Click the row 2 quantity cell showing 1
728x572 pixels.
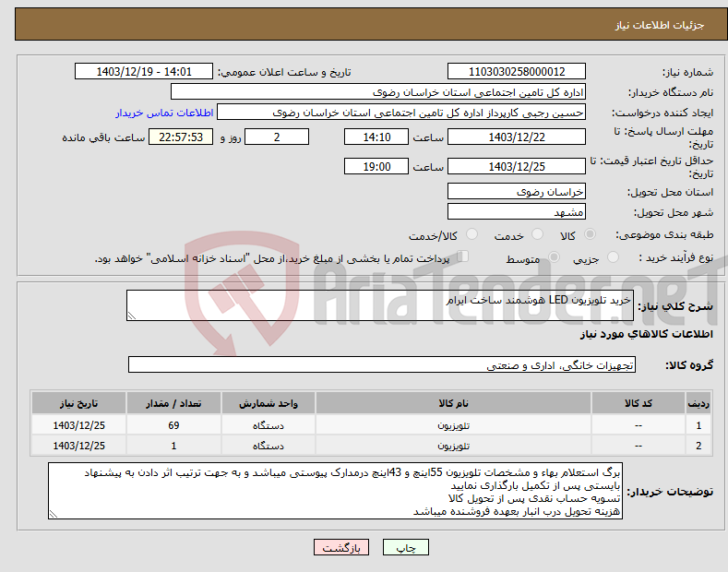tap(173, 446)
